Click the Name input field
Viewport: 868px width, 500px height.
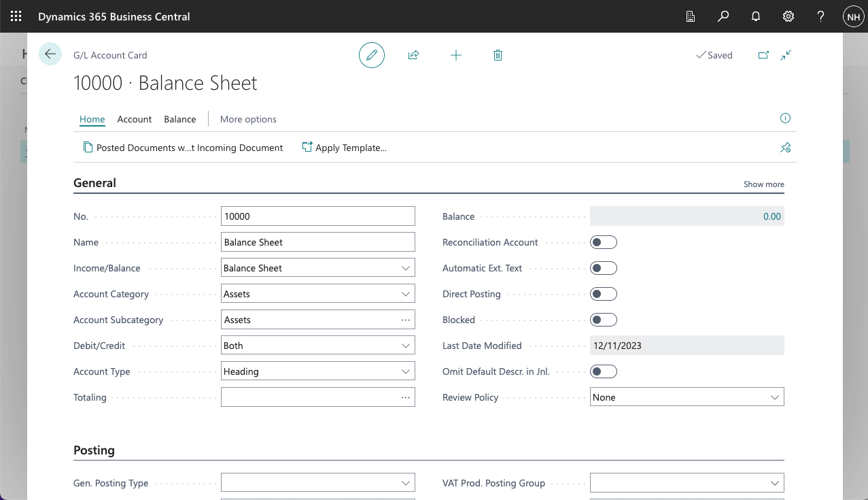point(317,242)
